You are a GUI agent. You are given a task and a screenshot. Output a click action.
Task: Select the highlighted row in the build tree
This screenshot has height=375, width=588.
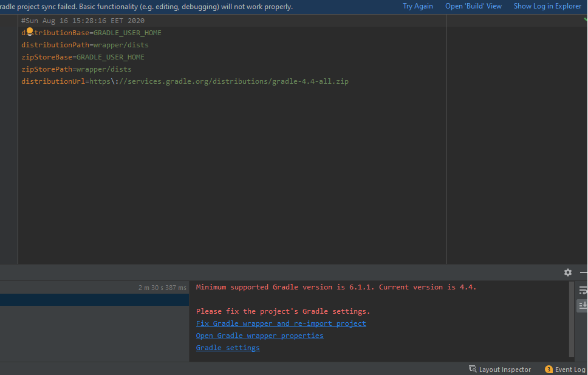click(x=95, y=300)
